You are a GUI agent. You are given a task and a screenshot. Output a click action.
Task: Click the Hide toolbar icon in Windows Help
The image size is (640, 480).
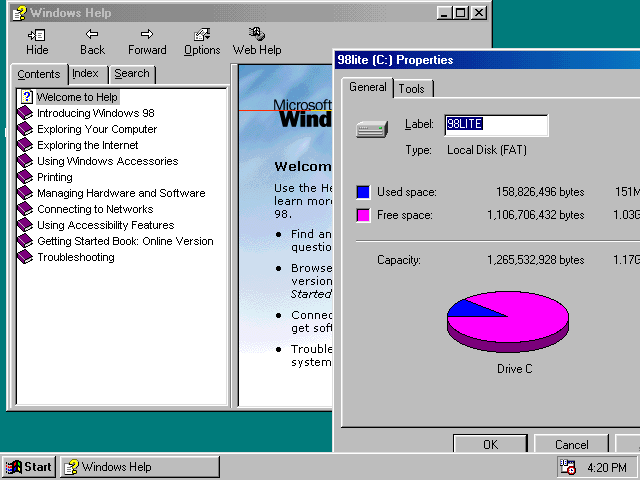37,35
